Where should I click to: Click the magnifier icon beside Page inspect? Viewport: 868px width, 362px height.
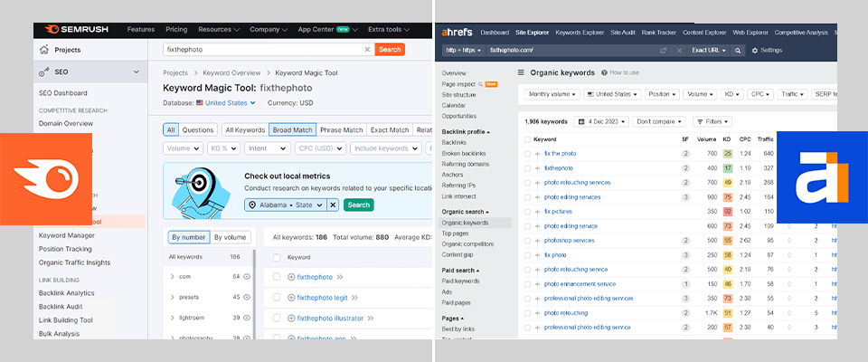[480, 84]
